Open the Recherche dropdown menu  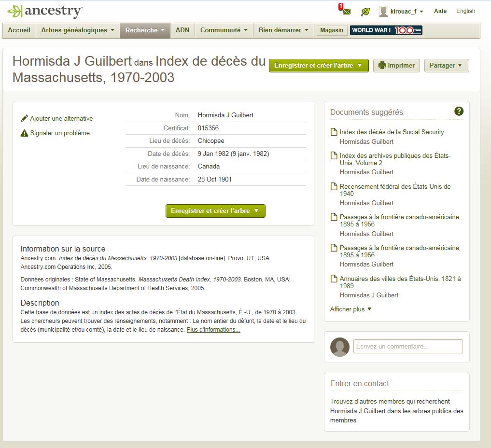tap(145, 30)
